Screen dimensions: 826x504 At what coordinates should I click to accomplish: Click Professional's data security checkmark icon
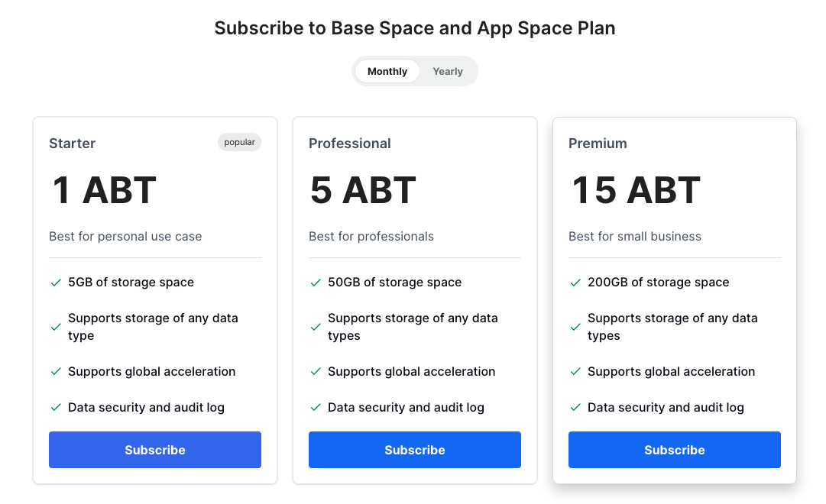point(316,408)
